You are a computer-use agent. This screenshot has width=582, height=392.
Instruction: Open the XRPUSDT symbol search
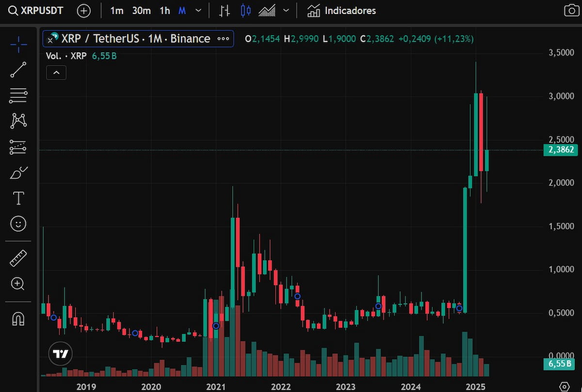(36, 10)
